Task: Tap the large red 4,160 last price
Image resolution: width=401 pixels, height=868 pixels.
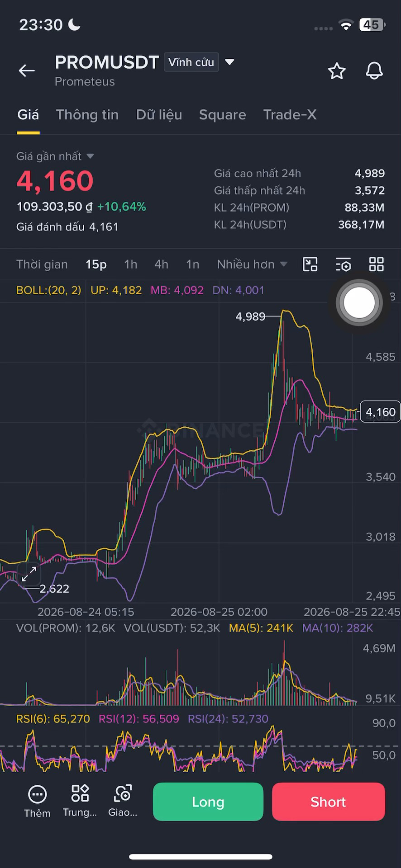Action: pyautogui.click(x=55, y=181)
